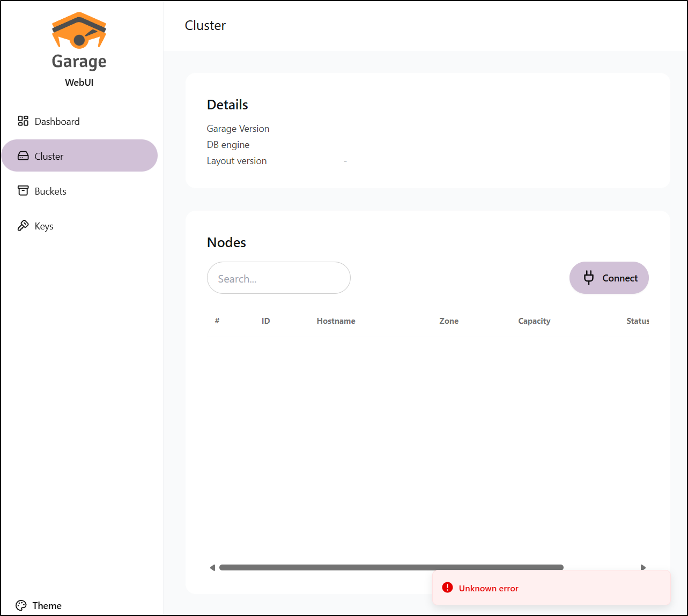
Task: Go to the Buckets menu label
Action: (50, 191)
